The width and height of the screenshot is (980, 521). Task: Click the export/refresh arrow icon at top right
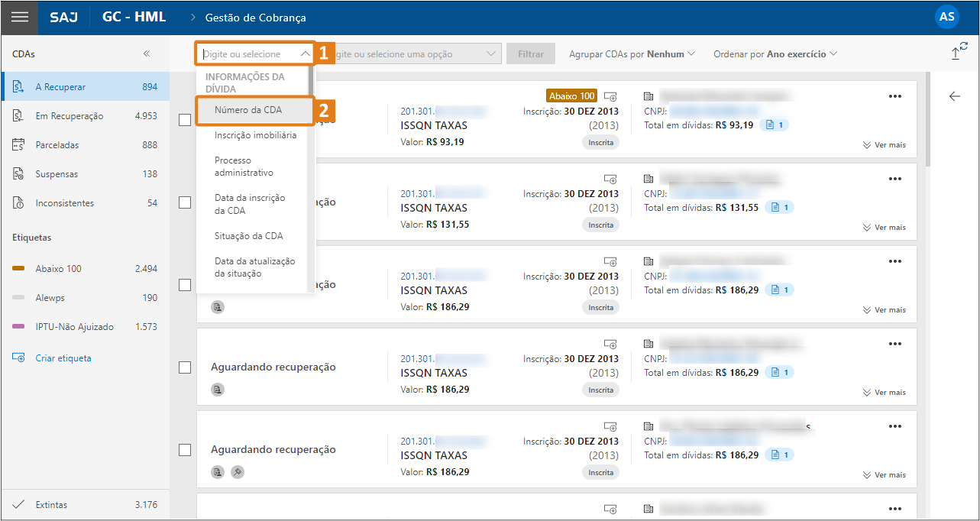tap(959, 51)
